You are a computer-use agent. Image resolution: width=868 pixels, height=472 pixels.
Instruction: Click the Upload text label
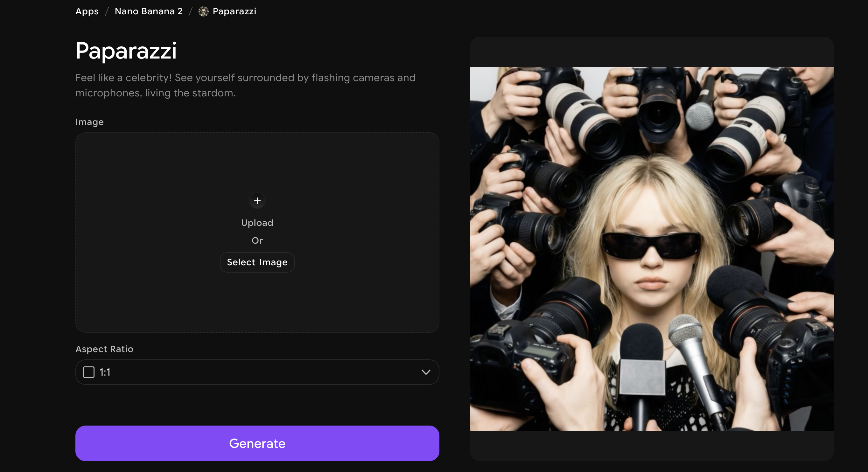coord(257,223)
